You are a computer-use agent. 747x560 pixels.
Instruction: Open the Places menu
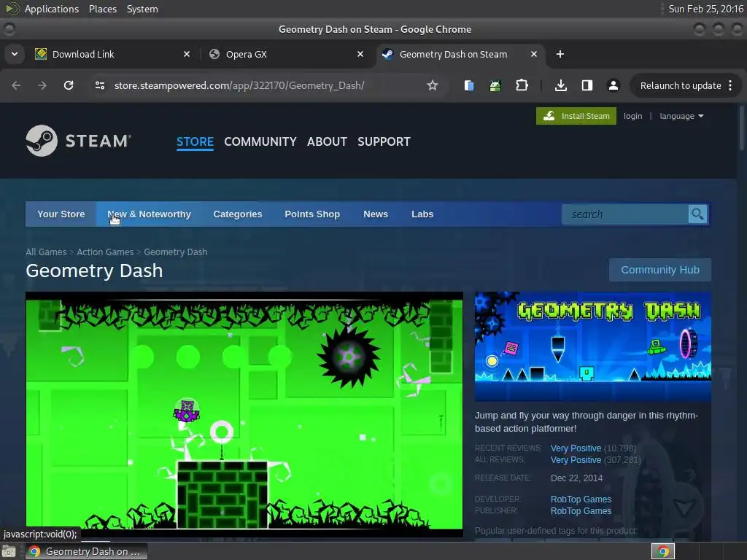[103, 9]
